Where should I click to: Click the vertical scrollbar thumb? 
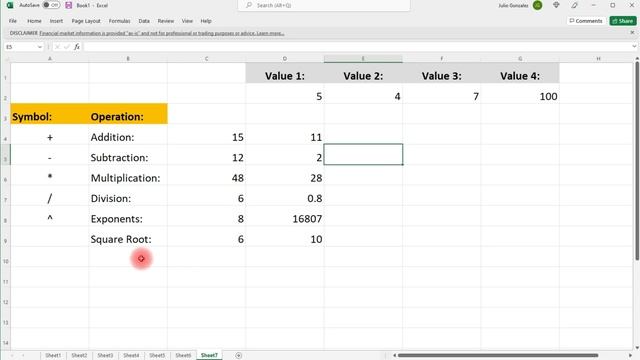tap(637, 161)
